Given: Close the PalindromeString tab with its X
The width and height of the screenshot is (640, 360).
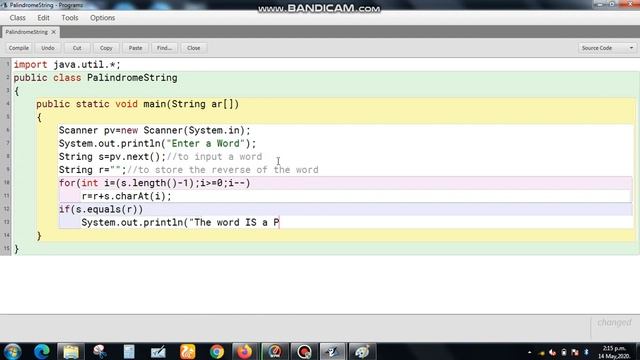Looking at the screenshot, I should coord(53,32).
